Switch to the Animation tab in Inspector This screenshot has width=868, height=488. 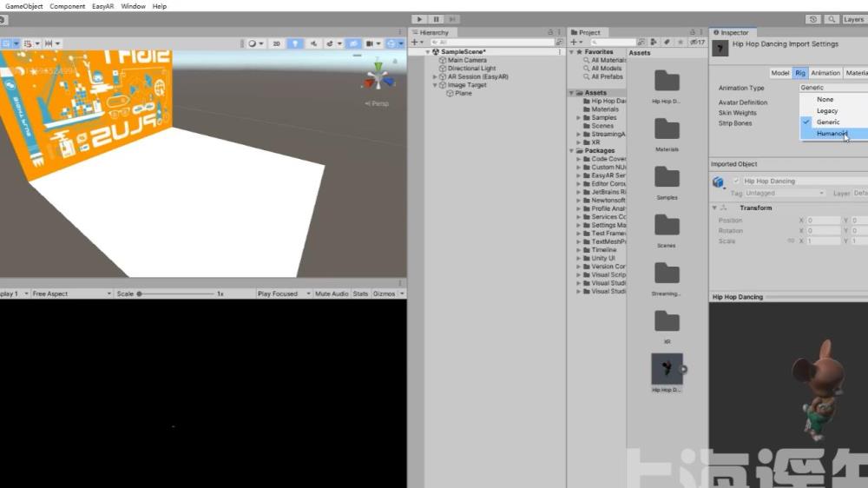coord(825,73)
